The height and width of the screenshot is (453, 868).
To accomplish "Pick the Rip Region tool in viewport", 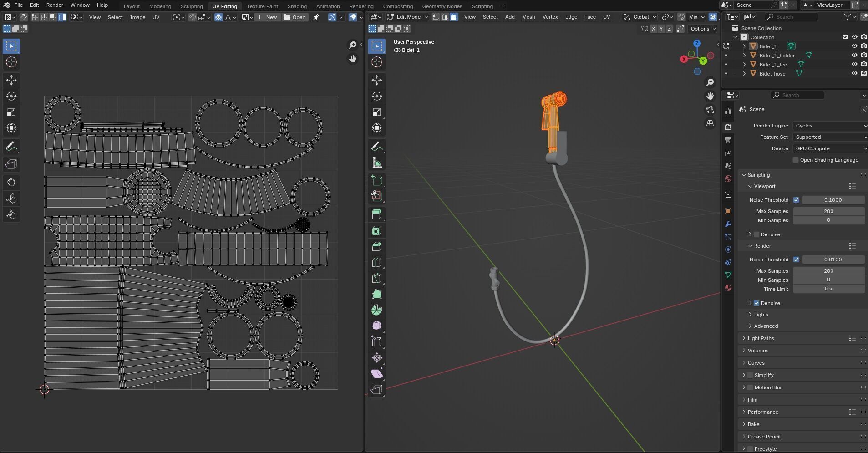I will point(377,390).
